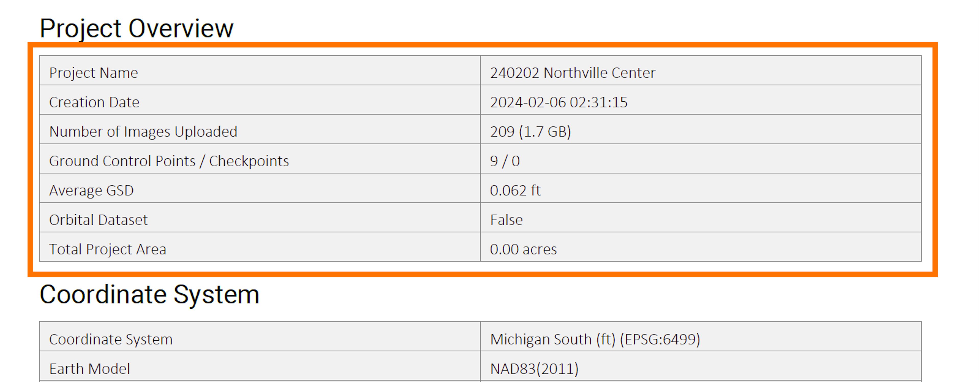Click the 0.062 ft value
Image resolution: width=980 pixels, height=382 pixels.
pos(515,190)
